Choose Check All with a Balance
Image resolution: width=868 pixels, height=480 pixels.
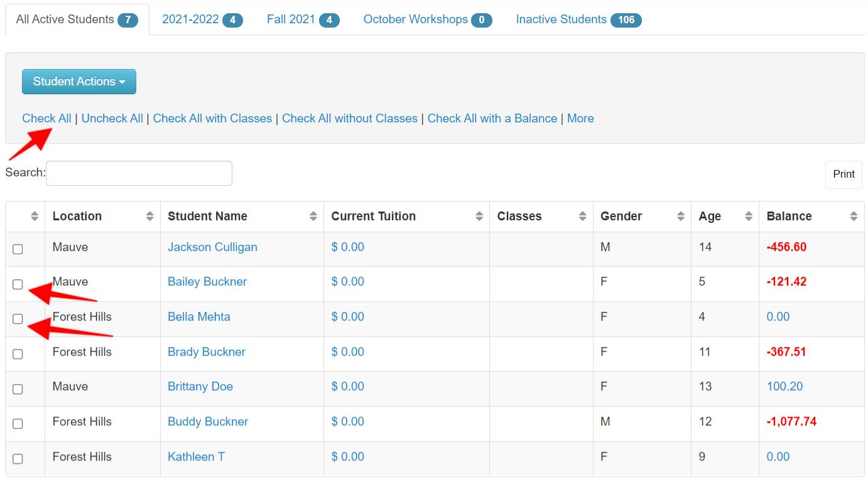(x=492, y=119)
